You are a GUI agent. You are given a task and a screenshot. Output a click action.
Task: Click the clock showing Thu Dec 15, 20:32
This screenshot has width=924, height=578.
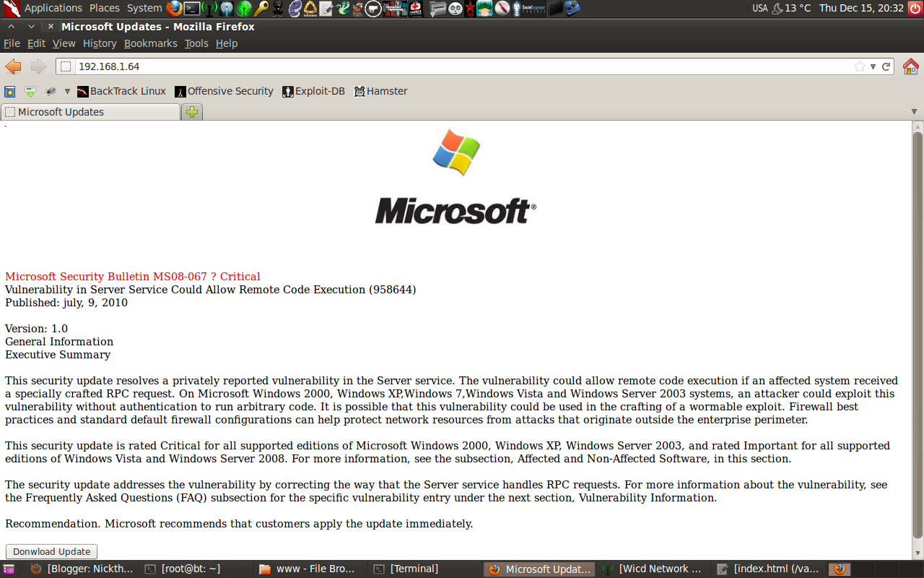[x=861, y=8]
